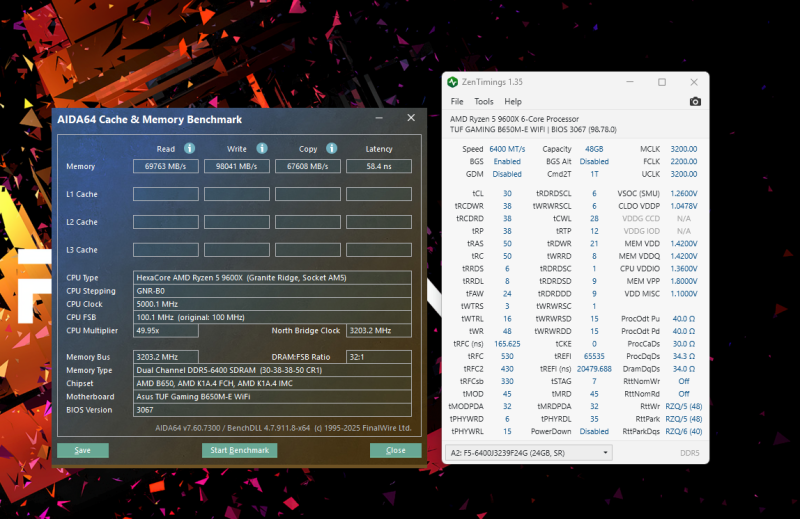The image size is (800, 519).
Task: Click the Chipset AMD B650 field
Action: (x=272, y=383)
